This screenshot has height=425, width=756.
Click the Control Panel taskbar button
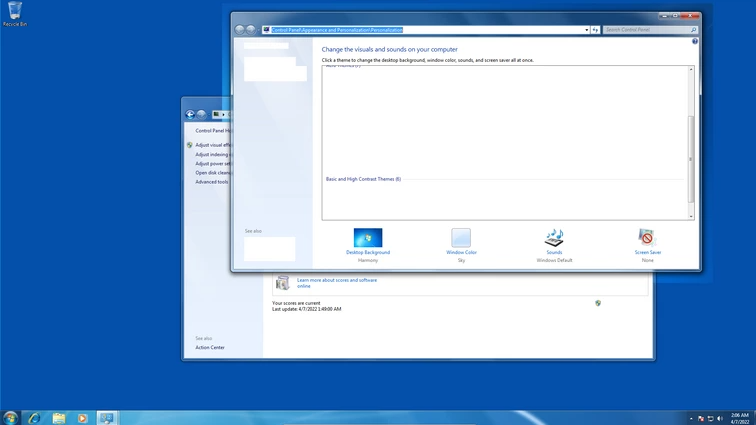coord(107,418)
